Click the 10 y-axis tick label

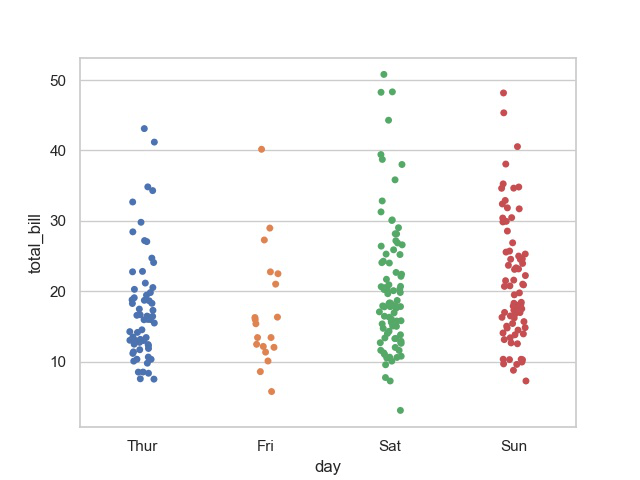pyautogui.click(x=60, y=362)
